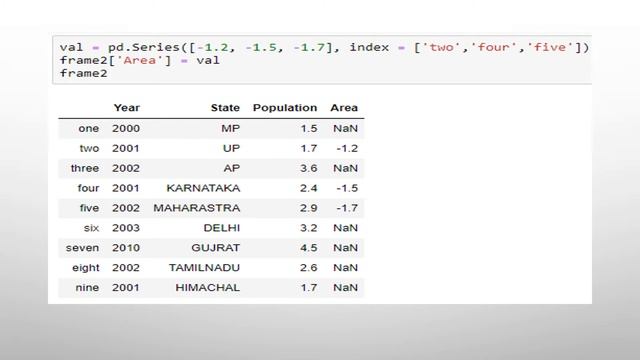This screenshot has width=640, height=360.
Task: Click Area 'NaN' in row one
Action: [346, 129]
